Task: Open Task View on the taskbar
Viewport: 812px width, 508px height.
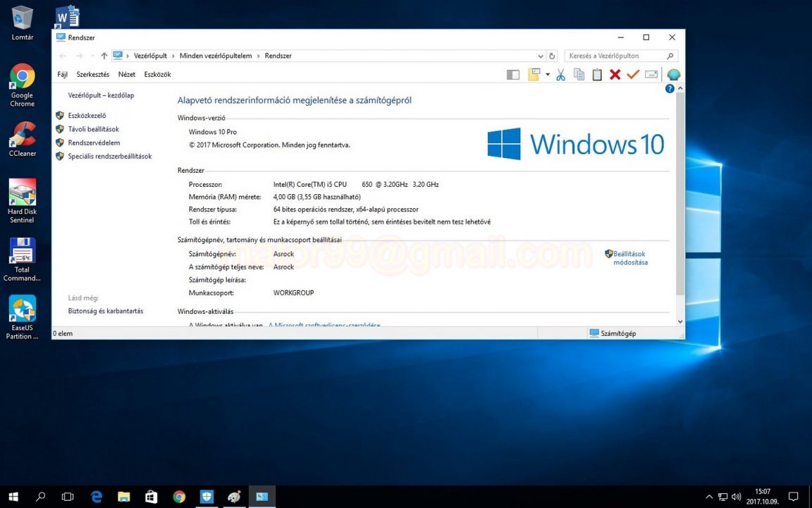Action: coord(68,497)
